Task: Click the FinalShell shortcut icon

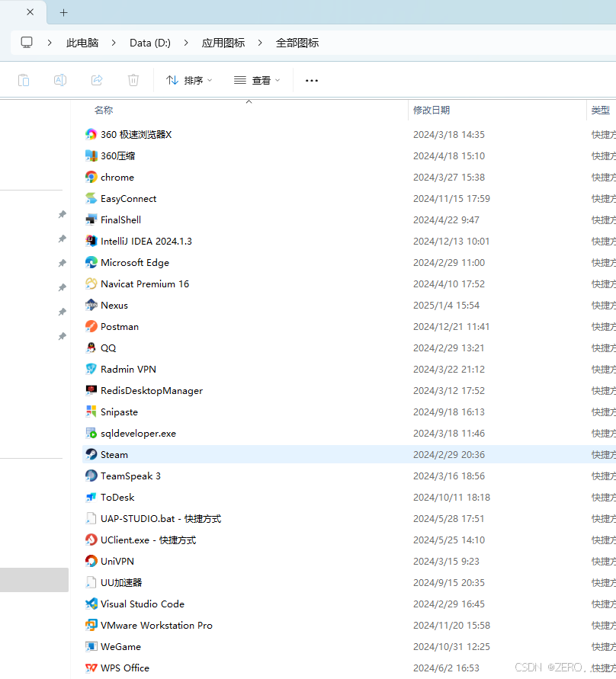Action: (x=91, y=219)
